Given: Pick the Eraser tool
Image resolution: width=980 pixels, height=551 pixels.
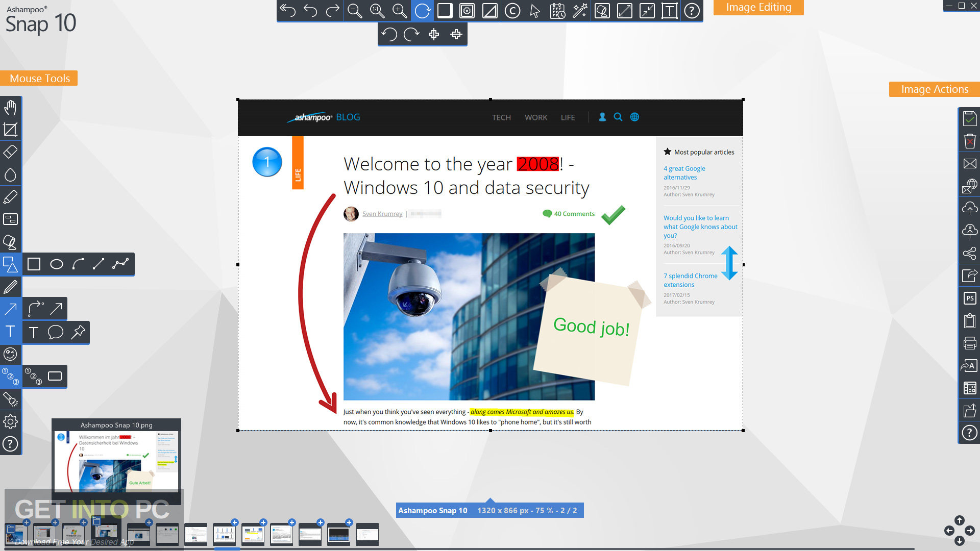Looking at the screenshot, I should coord(10,152).
